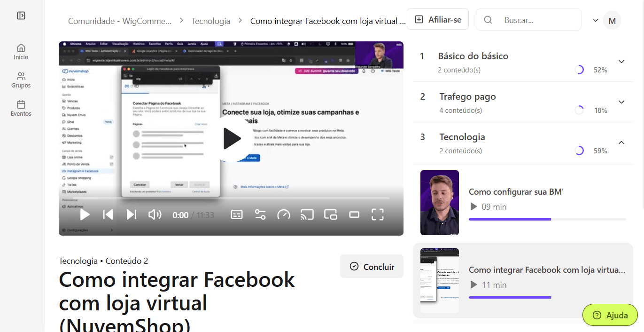Viewport: 644px width, 332px height.
Task: Click the search magnifier icon
Action: (488, 20)
